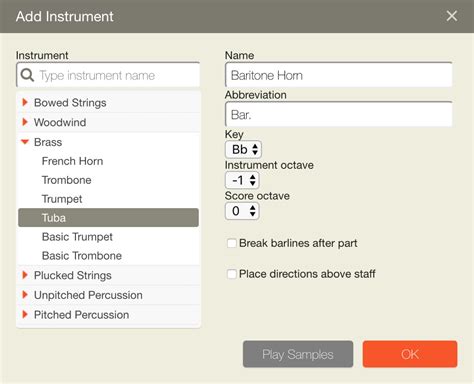The height and width of the screenshot is (384, 474).
Task: Click the Bowed Strings label
Action: pyautogui.click(x=70, y=103)
